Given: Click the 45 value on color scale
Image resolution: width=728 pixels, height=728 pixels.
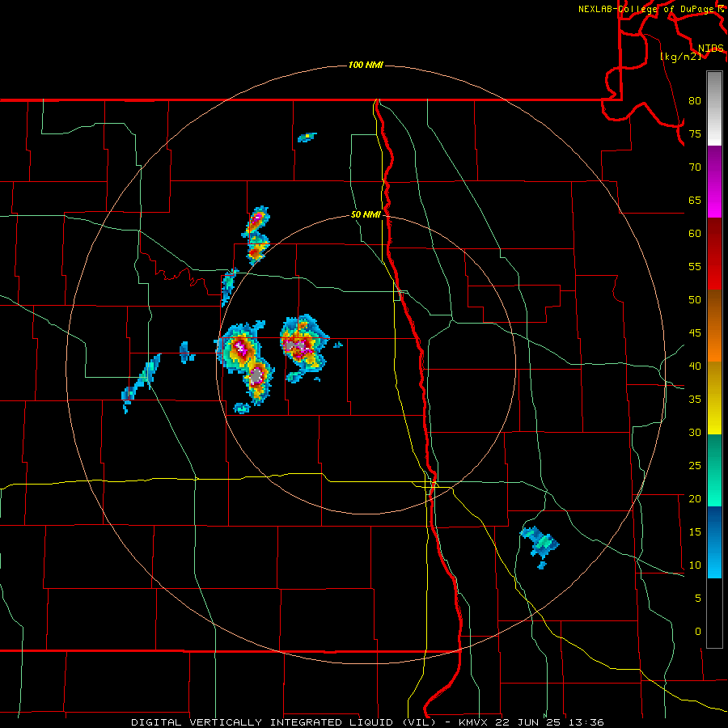Looking at the screenshot, I should [x=695, y=333].
